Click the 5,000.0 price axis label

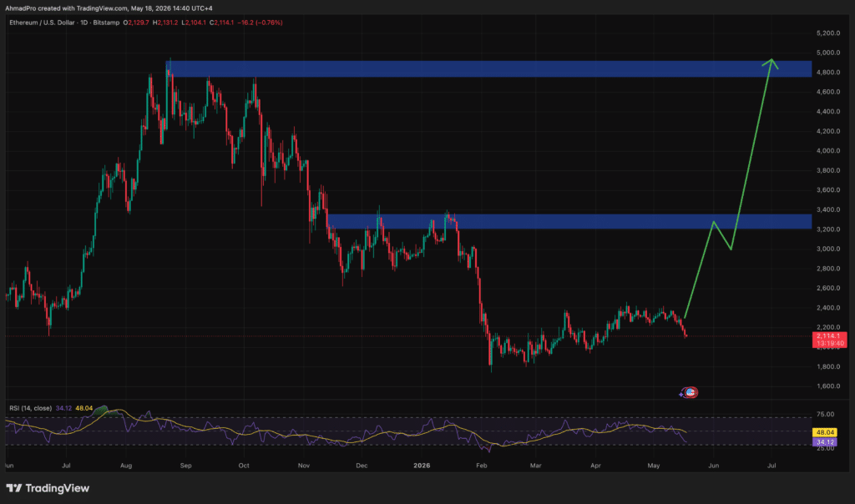827,53
